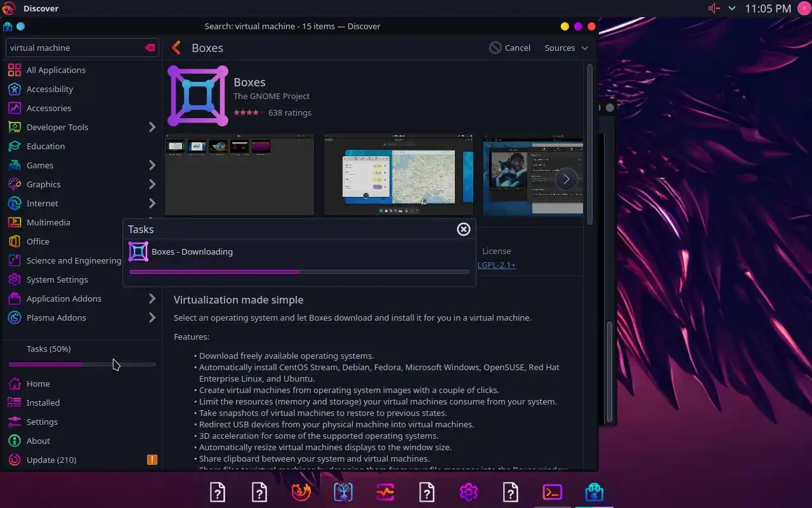Click the Discover window menu icon
The width and height of the screenshot is (812, 508).
pos(8,27)
